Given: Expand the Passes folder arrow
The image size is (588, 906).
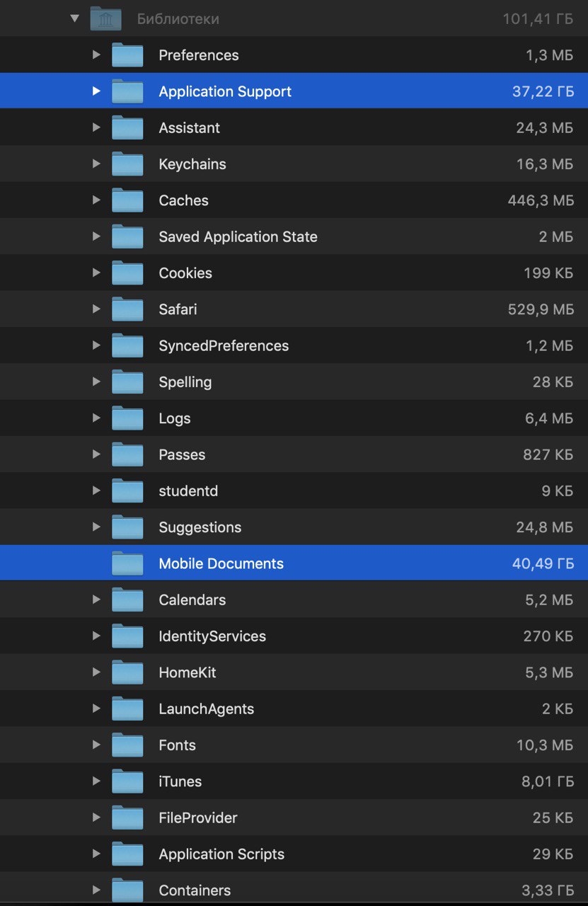Looking at the screenshot, I should point(96,454).
